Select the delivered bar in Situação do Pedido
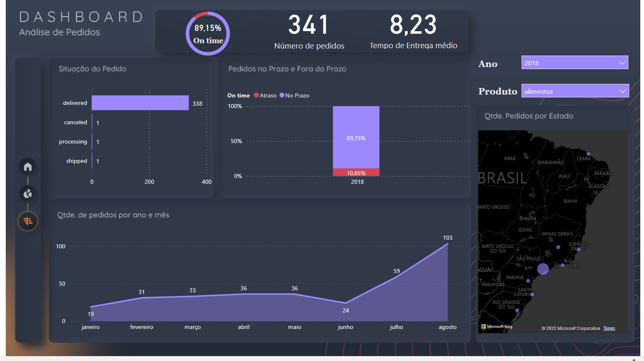Screen dimensions: 644x361 point(140,102)
